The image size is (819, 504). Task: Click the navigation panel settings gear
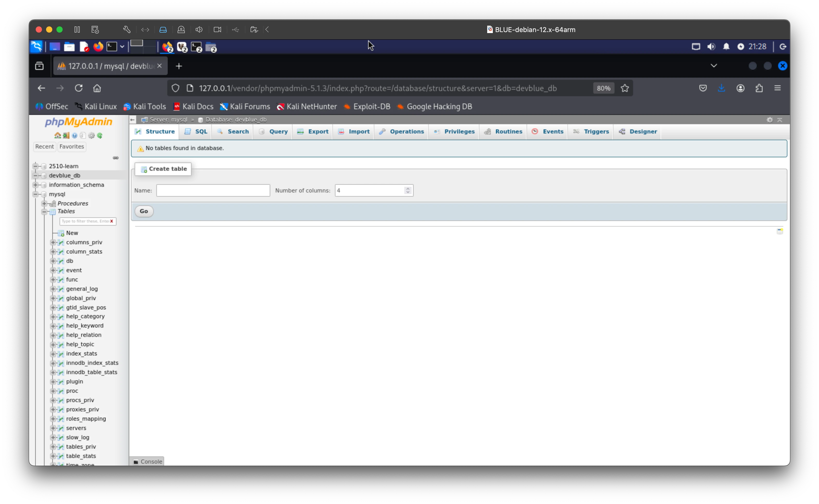91,135
